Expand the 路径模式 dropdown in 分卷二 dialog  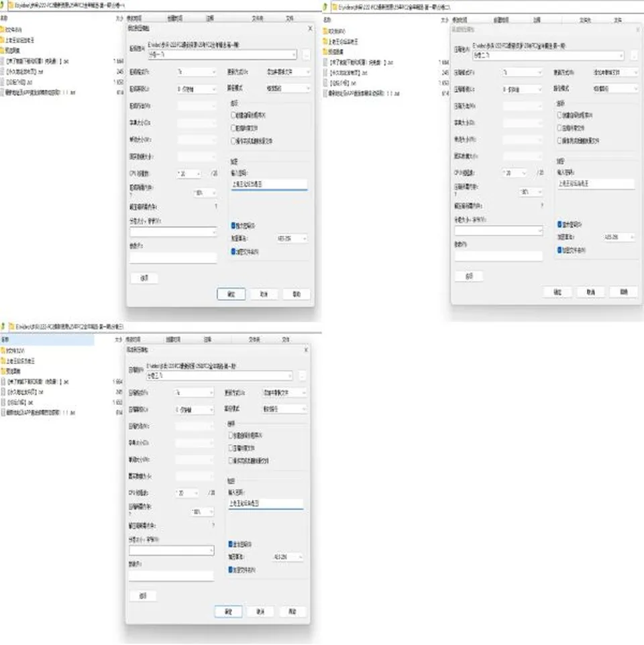coord(616,89)
